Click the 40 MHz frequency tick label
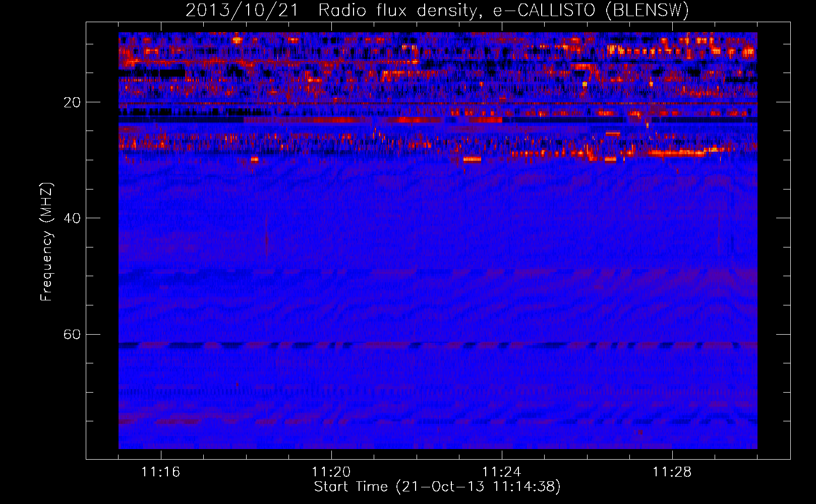 72,218
